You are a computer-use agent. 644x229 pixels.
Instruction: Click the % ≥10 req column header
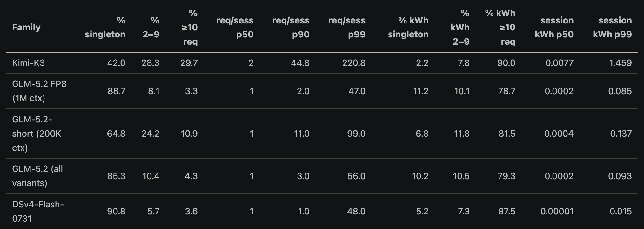click(190, 27)
